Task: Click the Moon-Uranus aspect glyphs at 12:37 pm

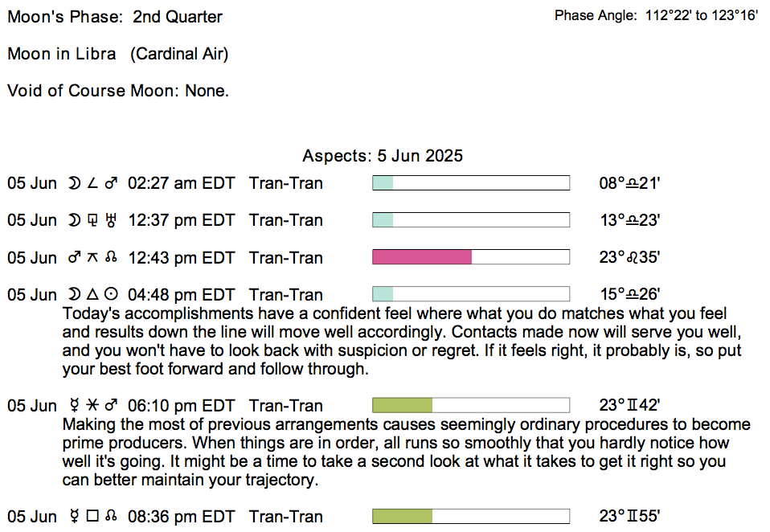Action: click(x=93, y=221)
